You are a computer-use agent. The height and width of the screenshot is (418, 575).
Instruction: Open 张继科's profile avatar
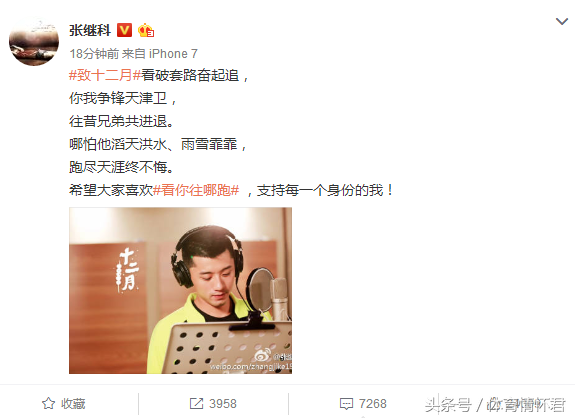34,41
